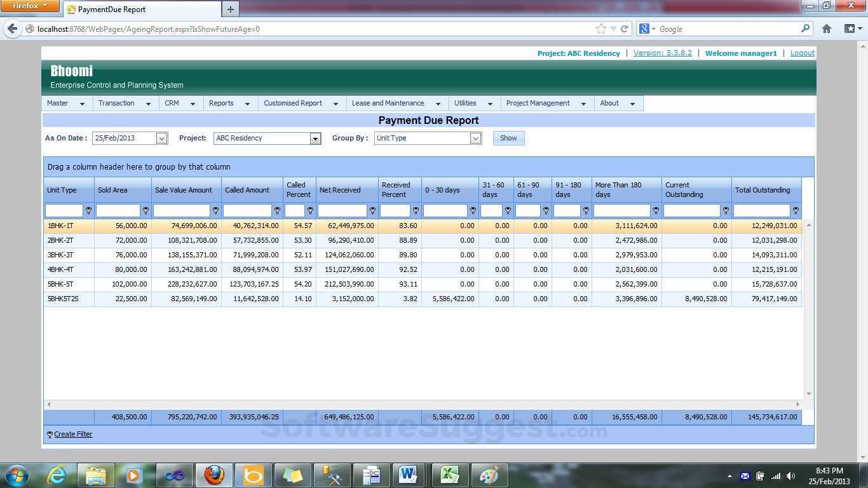
Task: Select the 3BHK-3T row
Action: coord(423,255)
